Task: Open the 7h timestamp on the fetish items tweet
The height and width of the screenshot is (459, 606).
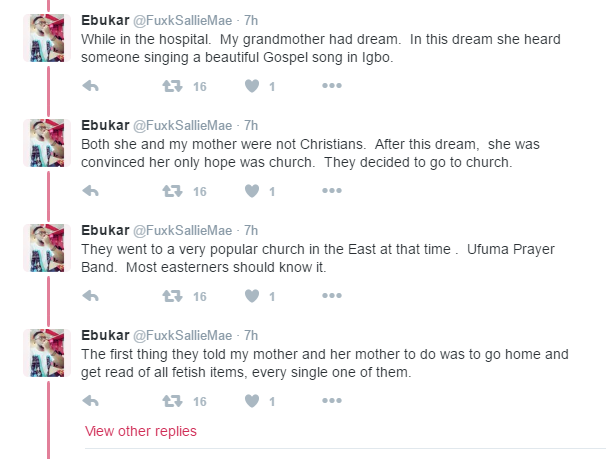Action: click(x=252, y=335)
